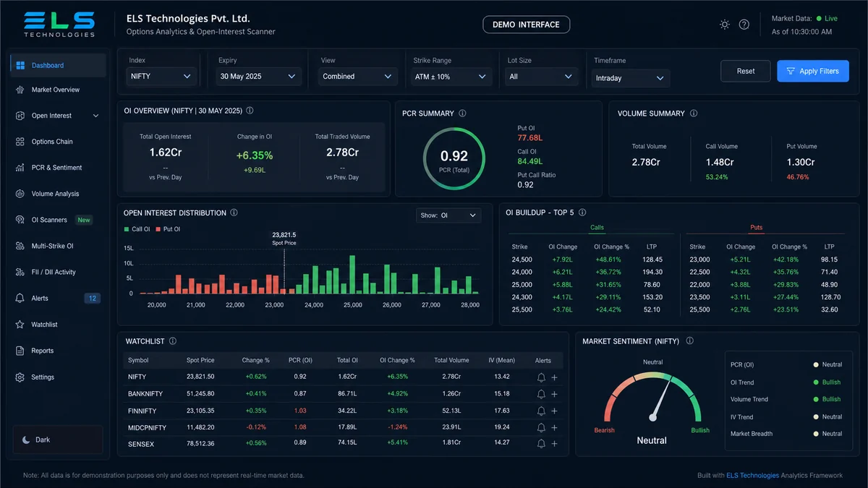Image resolution: width=868 pixels, height=488 pixels.
Task: Click the OI Scanners icon
Action: click(20, 220)
